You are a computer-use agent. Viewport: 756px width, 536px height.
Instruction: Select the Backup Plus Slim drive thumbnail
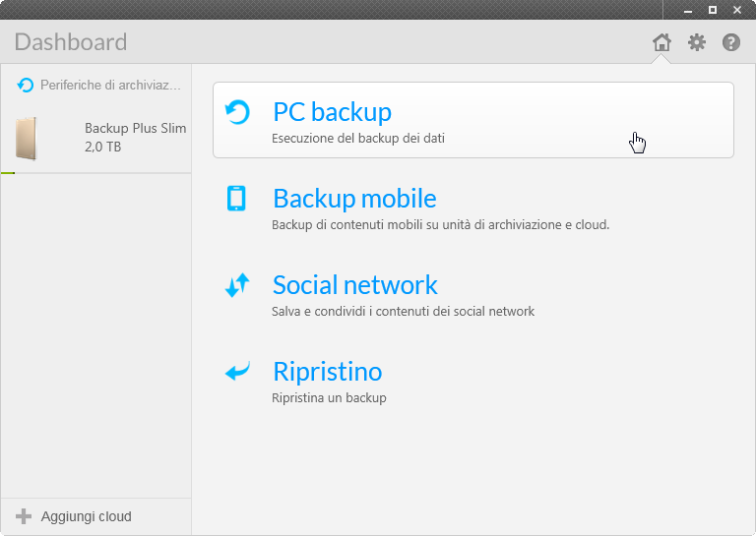[27, 138]
